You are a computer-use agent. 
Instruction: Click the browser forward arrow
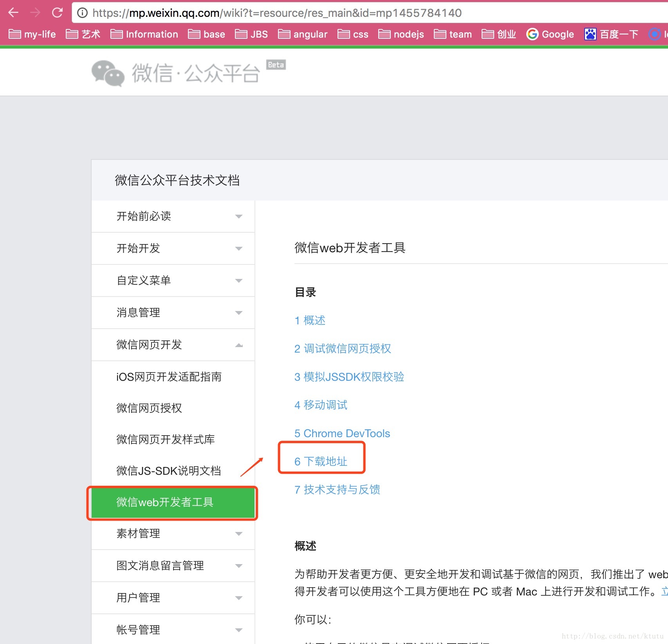tap(35, 13)
